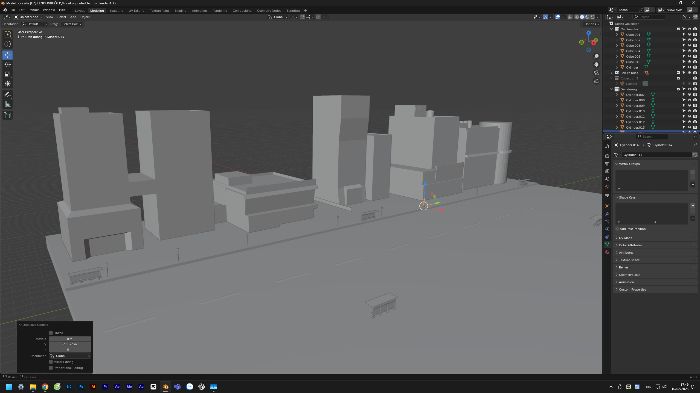This screenshot has width=700, height=393.
Task: Add a new workspace with the plus button
Action: tap(306, 10)
